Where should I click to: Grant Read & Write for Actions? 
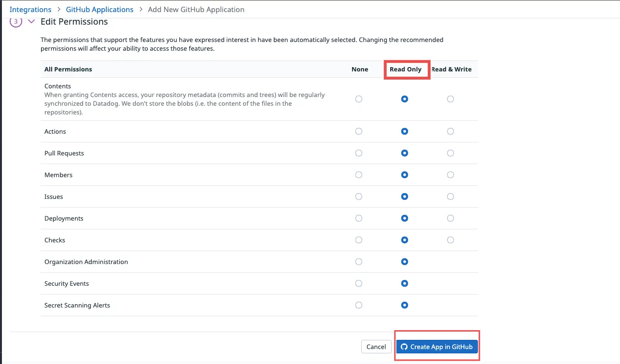point(451,131)
